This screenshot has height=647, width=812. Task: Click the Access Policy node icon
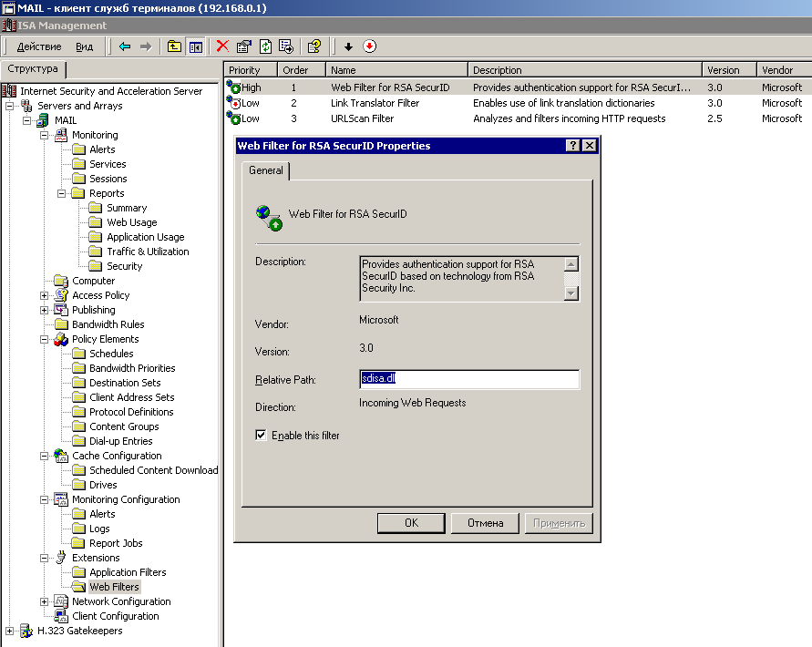click(x=61, y=295)
